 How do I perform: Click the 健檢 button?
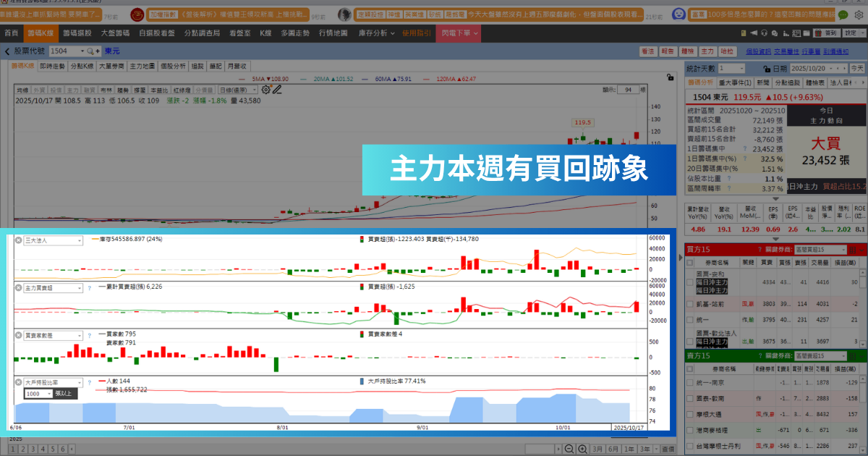tap(687, 51)
